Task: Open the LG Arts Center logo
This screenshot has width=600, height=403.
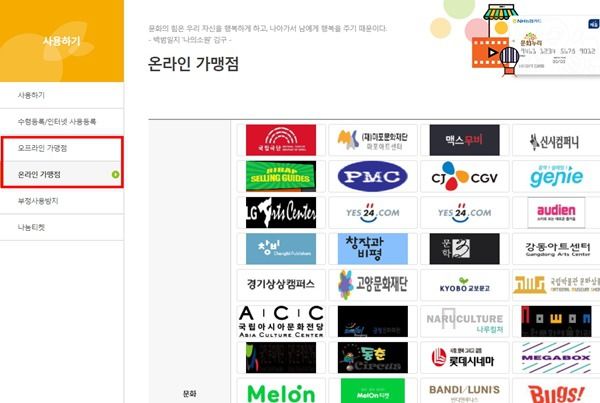Action: coord(281,212)
